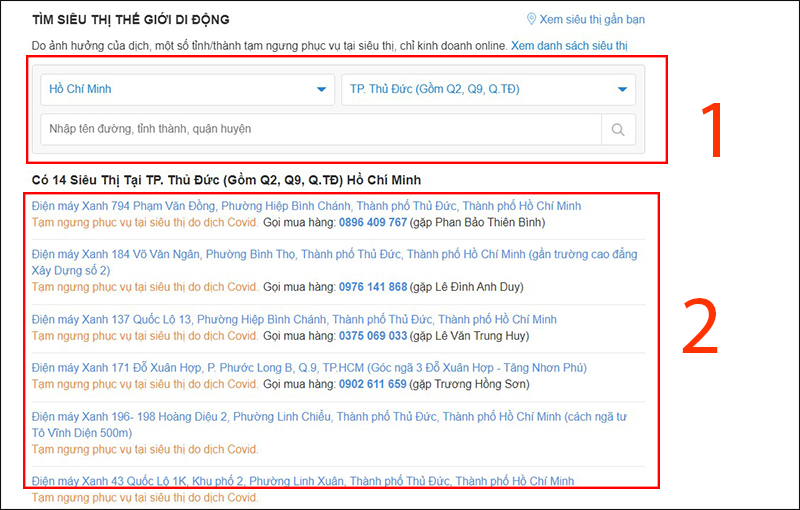Open store at 43 Quốc Lộ 1K
This screenshot has height=510, width=800.
[x=302, y=481]
